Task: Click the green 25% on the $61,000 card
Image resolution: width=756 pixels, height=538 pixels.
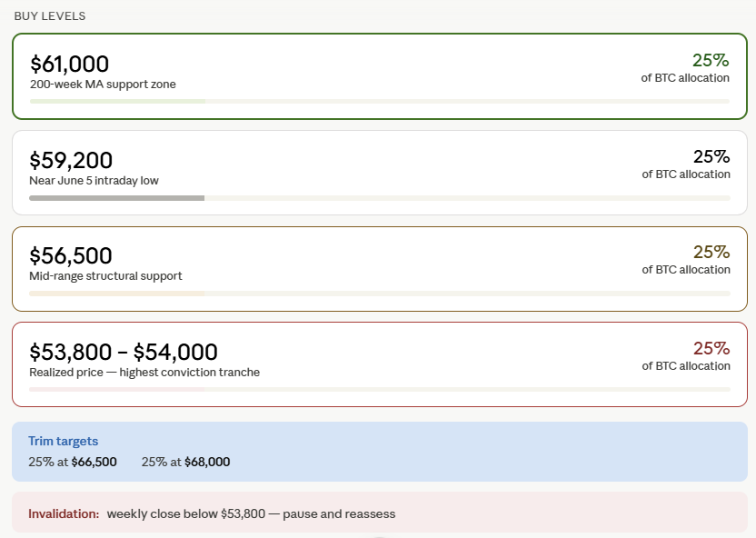Action: click(711, 60)
